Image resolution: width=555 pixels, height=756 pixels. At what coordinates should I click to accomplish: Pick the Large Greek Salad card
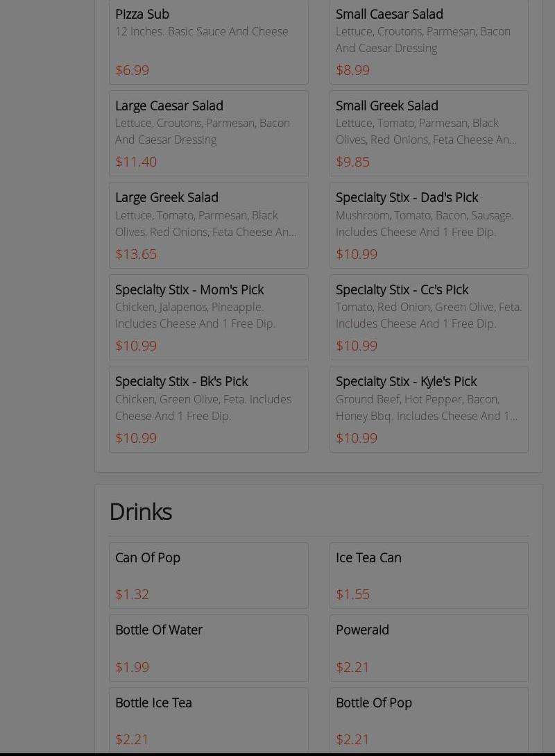click(208, 225)
